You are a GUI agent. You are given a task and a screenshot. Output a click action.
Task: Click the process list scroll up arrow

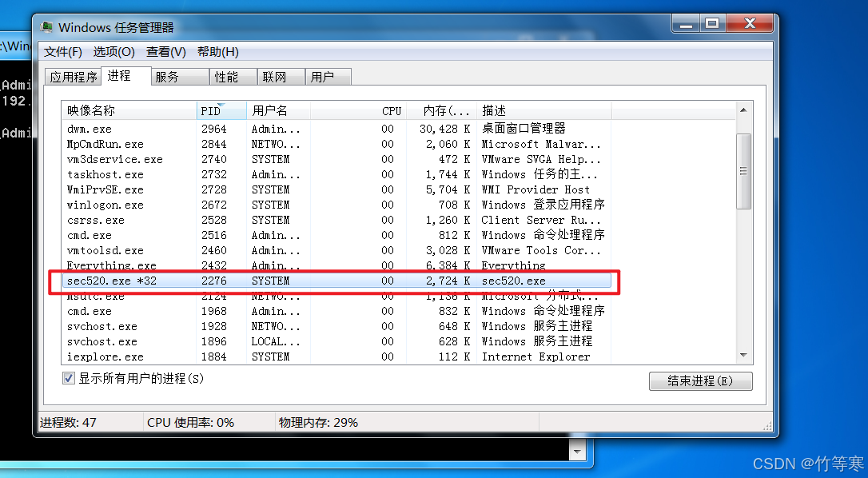click(x=743, y=110)
